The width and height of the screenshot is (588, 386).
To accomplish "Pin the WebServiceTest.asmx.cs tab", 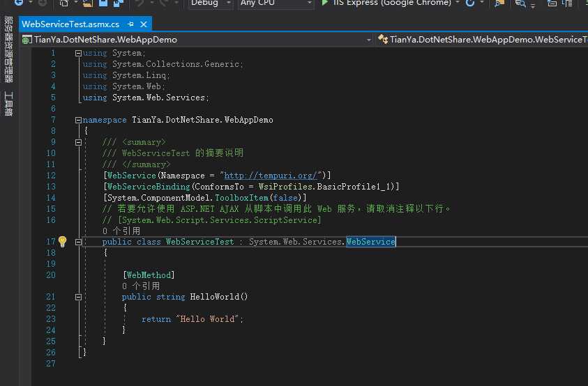I will pyautogui.click(x=130, y=24).
